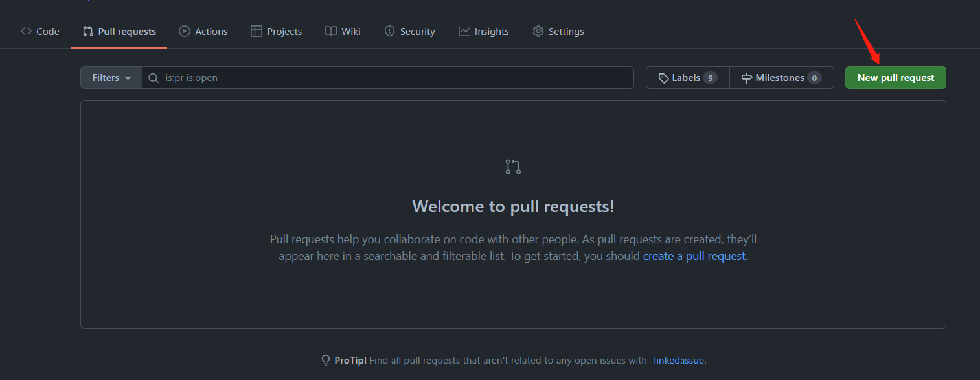This screenshot has width=980, height=380.
Task: Switch to the Pull requests tab
Action: [x=119, y=31]
